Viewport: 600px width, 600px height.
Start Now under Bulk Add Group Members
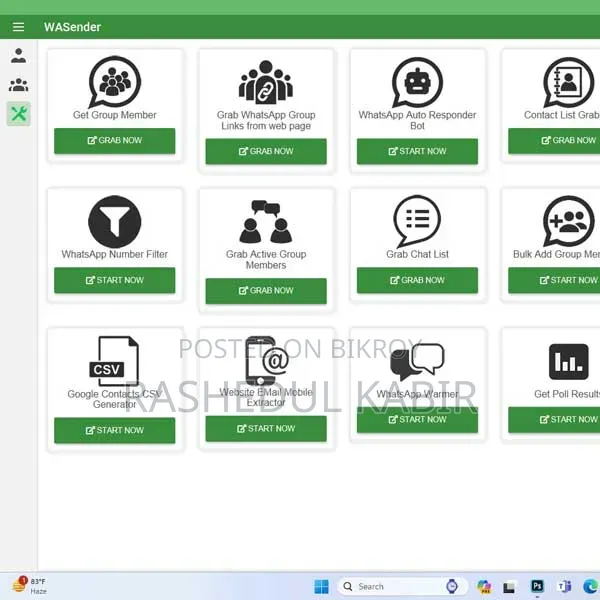pyautogui.click(x=554, y=280)
